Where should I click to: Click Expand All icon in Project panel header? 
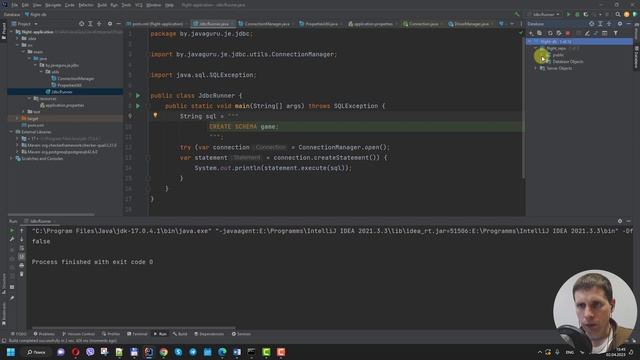tap(90, 24)
